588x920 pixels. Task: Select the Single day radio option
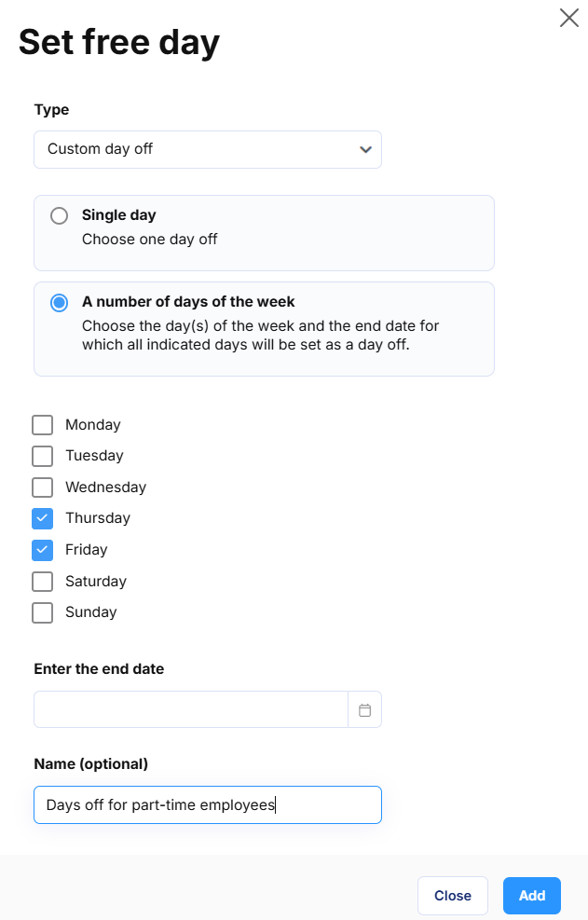click(60, 216)
